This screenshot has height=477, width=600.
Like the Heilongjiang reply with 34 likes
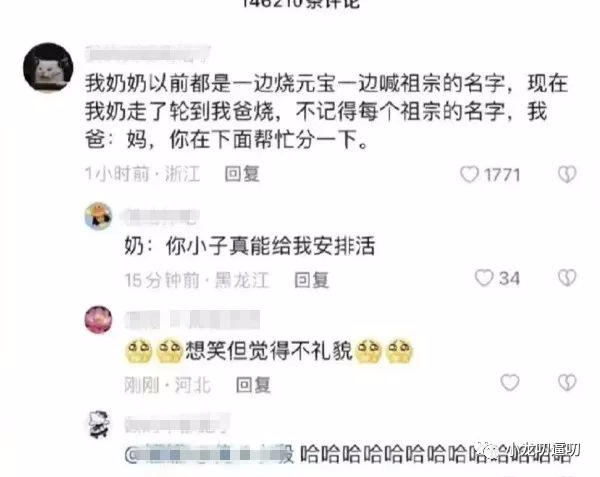(x=484, y=278)
